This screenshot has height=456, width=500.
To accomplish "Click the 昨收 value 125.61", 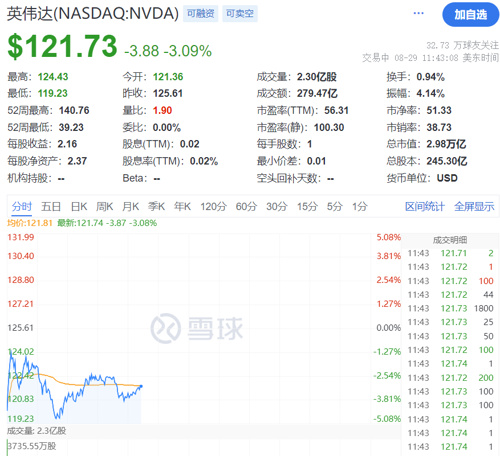I will 168,93.
